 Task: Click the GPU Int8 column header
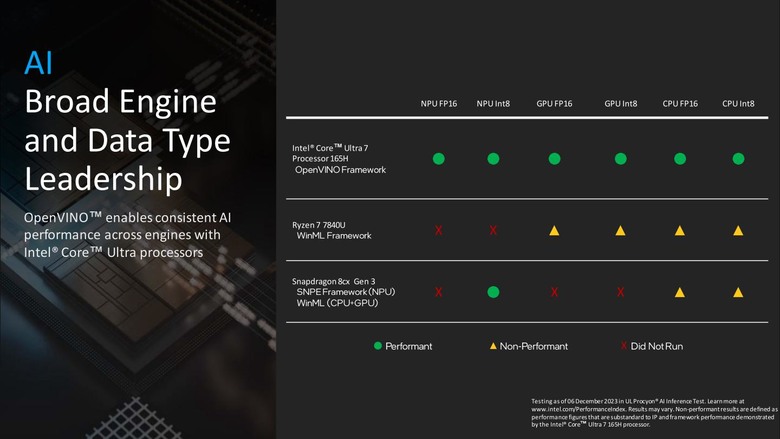pyautogui.click(x=620, y=103)
